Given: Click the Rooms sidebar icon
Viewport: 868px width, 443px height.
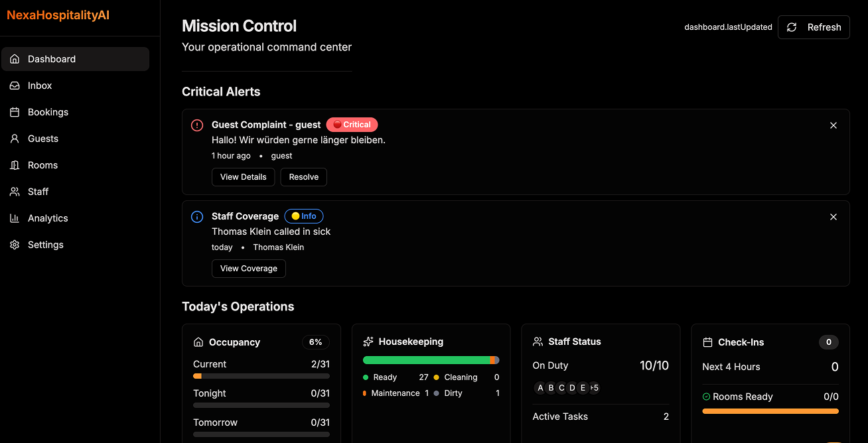Looking at the screenshot, I should tap(14, 165).
